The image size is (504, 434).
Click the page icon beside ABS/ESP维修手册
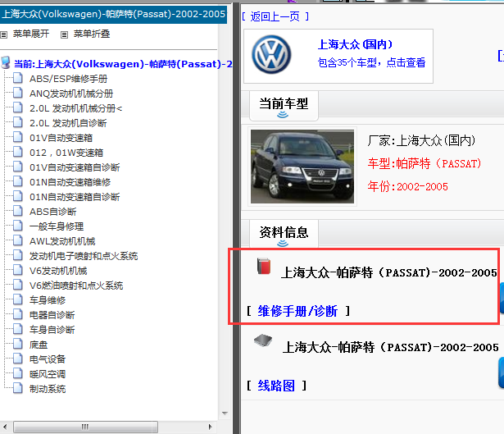pyautogui.click(x=18, y=78)
